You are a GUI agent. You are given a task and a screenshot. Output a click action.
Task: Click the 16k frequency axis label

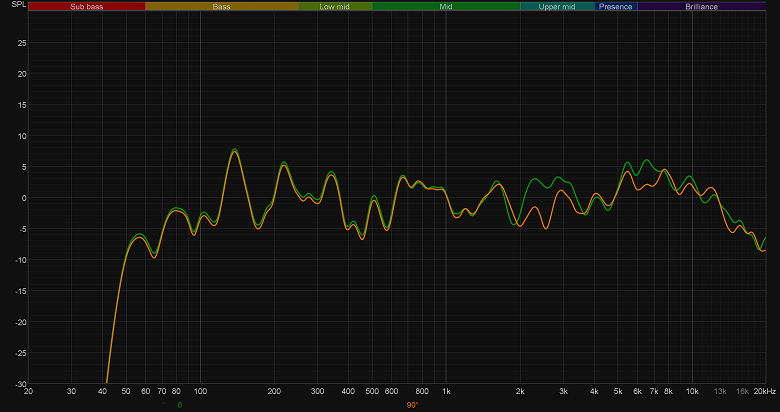(742, 392)
